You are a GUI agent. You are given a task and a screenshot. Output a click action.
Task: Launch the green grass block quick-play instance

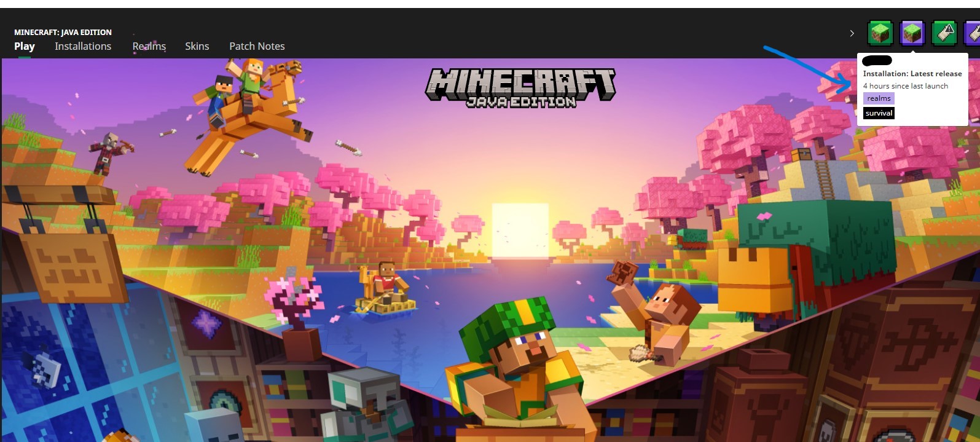point(880,33)
